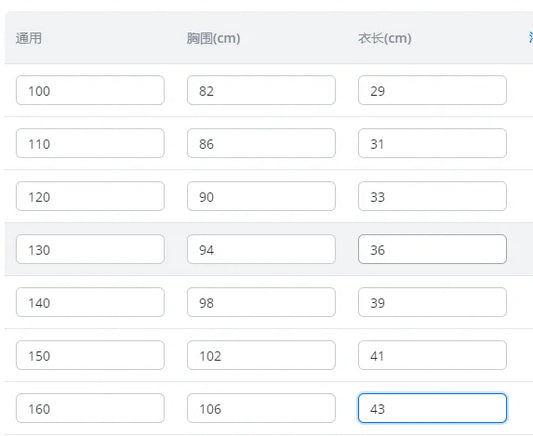Click the length field containing 39
533x436 pixels.
432,302
